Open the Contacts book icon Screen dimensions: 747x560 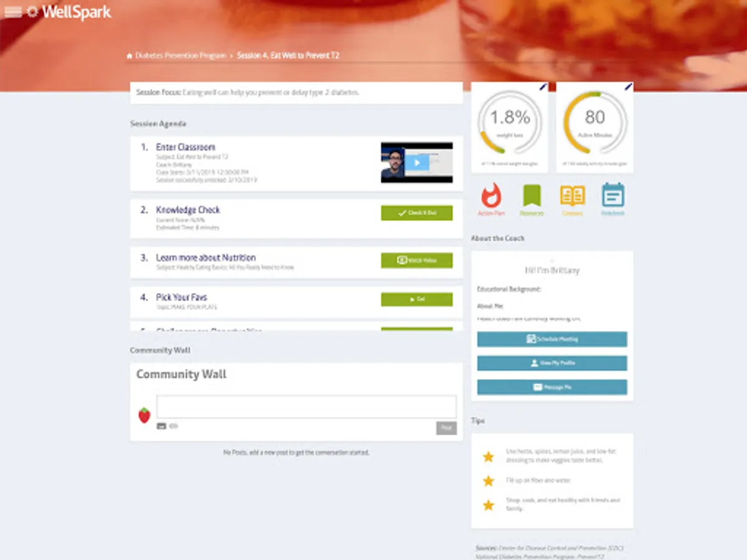point(572,195)
